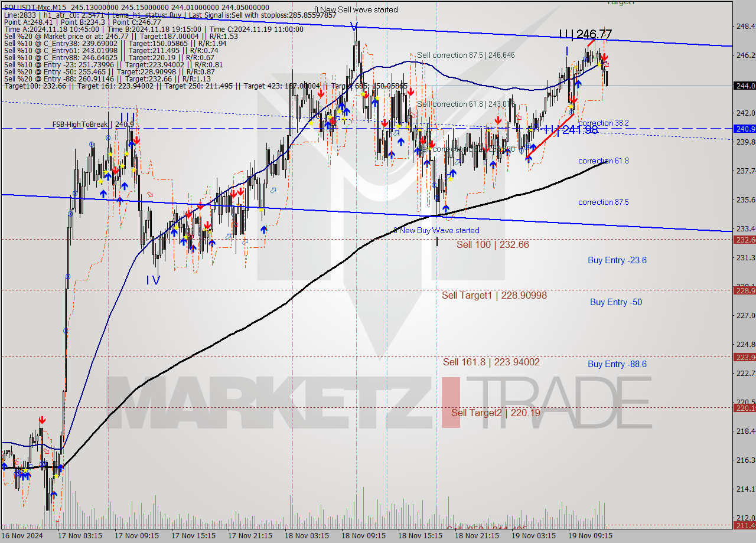
Task: Click the 'Buy Entry -88.6' label
Action: point(617,364)
